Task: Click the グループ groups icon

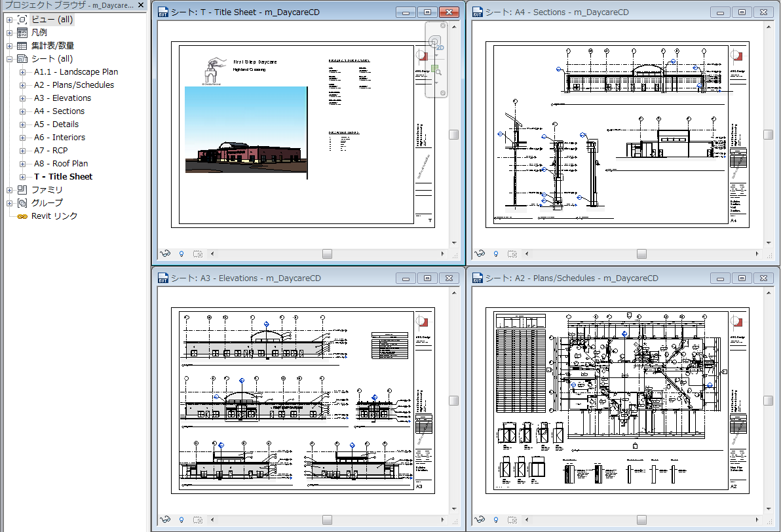Action: tap(22, 202)
